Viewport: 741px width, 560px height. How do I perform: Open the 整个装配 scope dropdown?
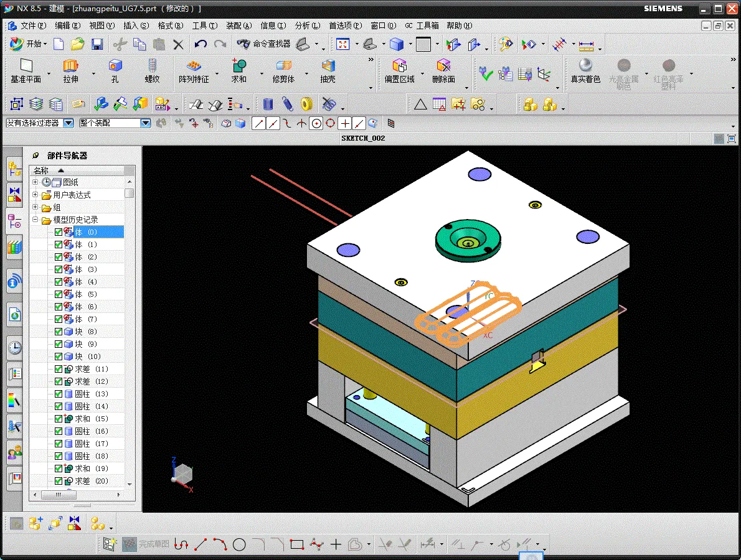click(146, 123)
